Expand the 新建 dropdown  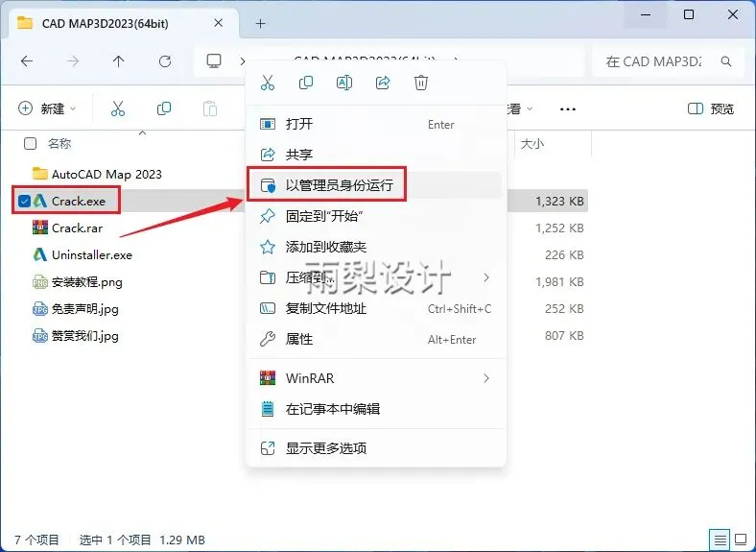[47, 108]
